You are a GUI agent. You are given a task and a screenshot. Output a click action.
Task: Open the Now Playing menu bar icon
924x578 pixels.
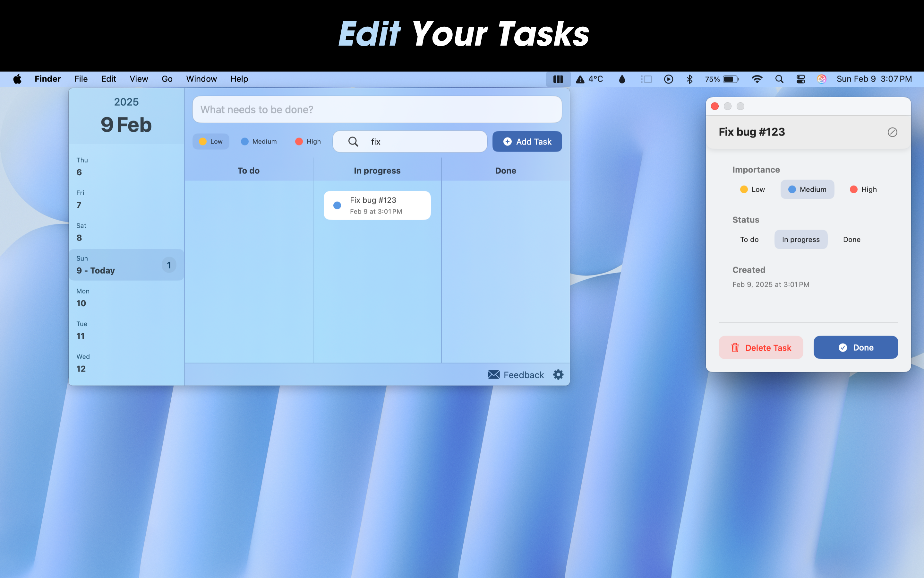(x=668, y=79)
